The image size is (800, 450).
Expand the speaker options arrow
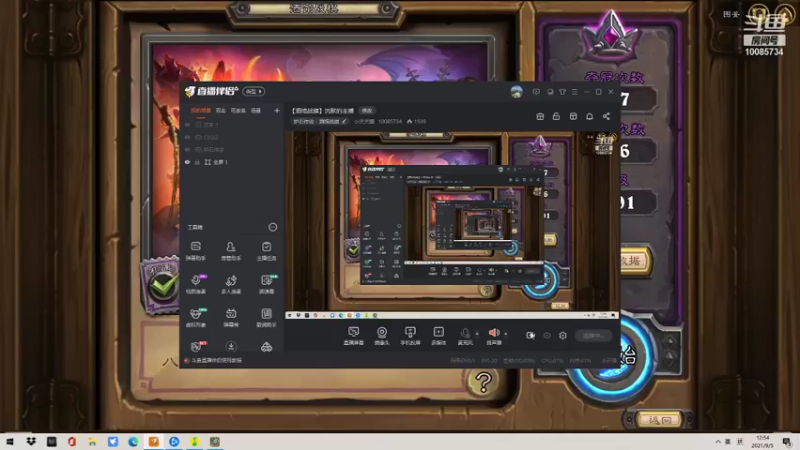coord(506,334)
